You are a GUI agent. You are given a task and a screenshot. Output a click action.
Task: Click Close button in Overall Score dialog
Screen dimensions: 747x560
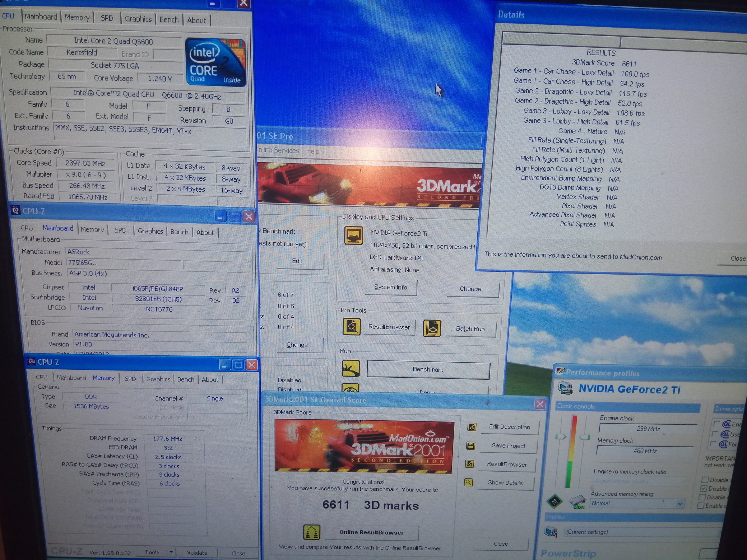[501, 543]
